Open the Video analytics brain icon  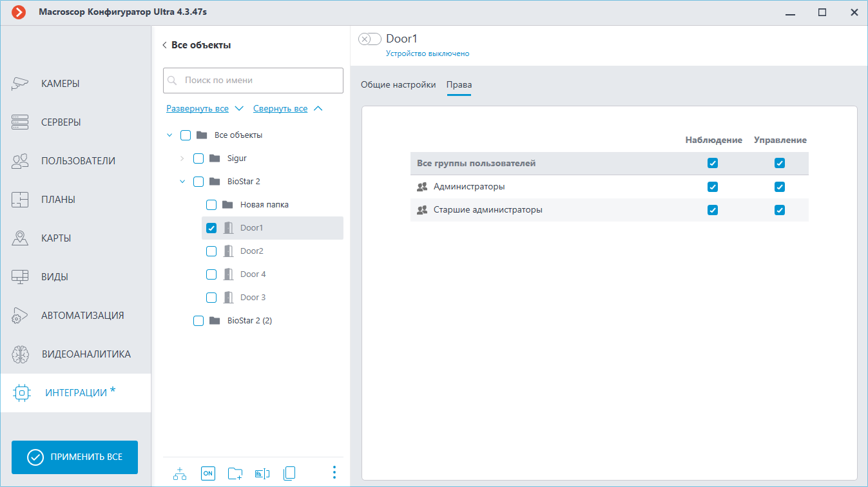[x=21, y=354]
